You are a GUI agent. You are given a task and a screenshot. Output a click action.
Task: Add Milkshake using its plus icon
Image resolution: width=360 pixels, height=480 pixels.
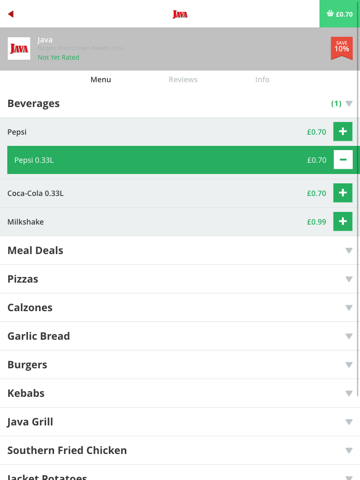pyautogui.click(x=343, y=221)
